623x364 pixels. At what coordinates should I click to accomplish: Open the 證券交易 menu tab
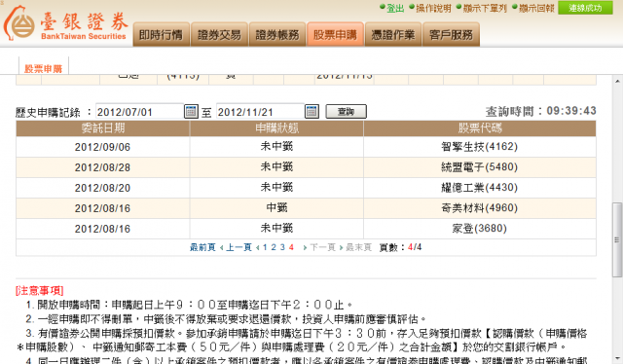219,35
